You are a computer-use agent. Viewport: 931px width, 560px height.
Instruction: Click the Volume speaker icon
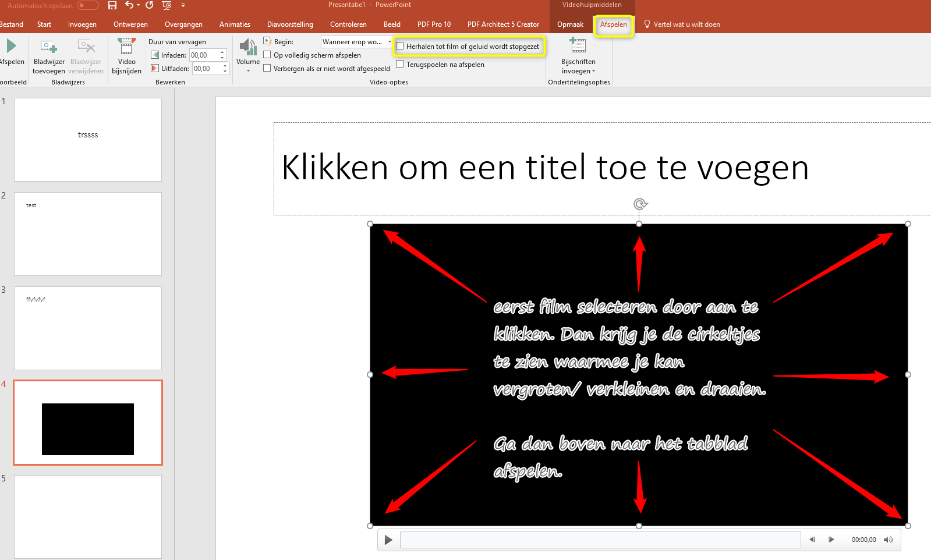248,47
